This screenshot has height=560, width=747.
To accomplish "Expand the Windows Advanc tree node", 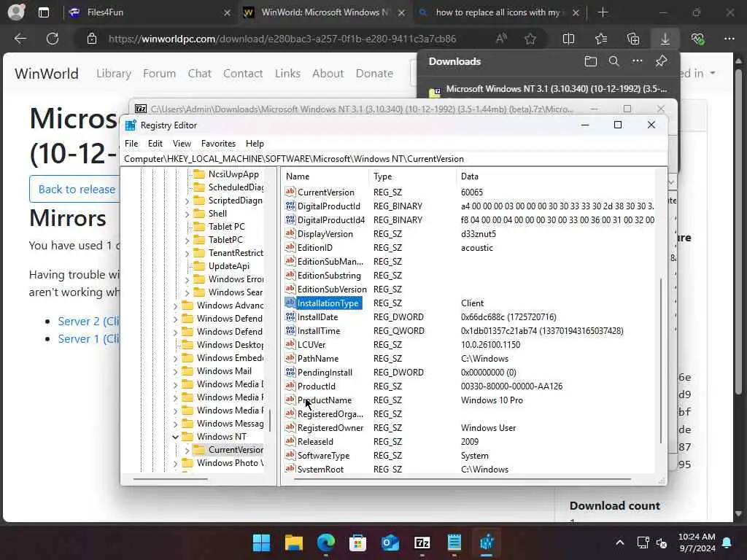I will [175, 306].
